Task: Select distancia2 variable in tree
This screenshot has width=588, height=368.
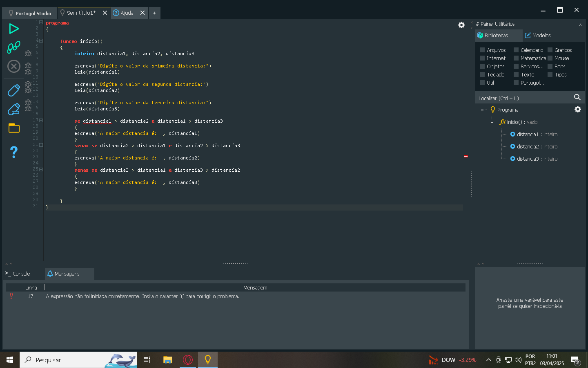Action: 534,146
